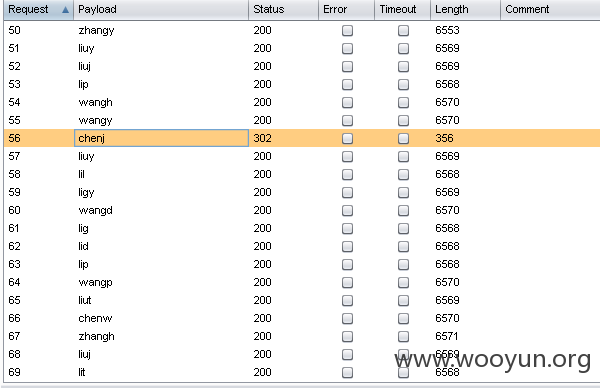Toggle Timeout checkbox for ligy row
Image resolution: width=600 pixels, height=388 pixels.
point(403,192)
